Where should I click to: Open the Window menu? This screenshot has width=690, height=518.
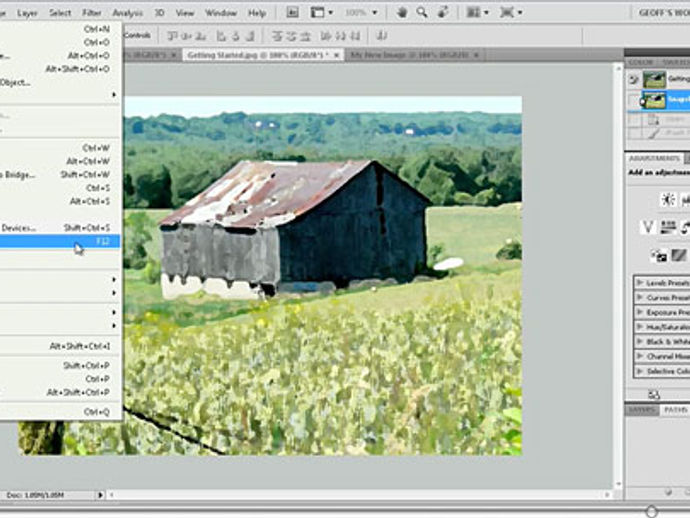coord(221,13)
